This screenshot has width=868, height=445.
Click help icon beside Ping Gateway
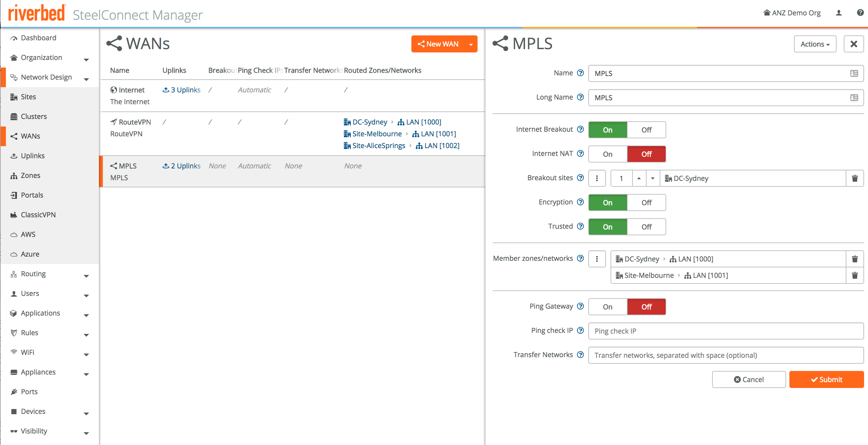point(580,306)
